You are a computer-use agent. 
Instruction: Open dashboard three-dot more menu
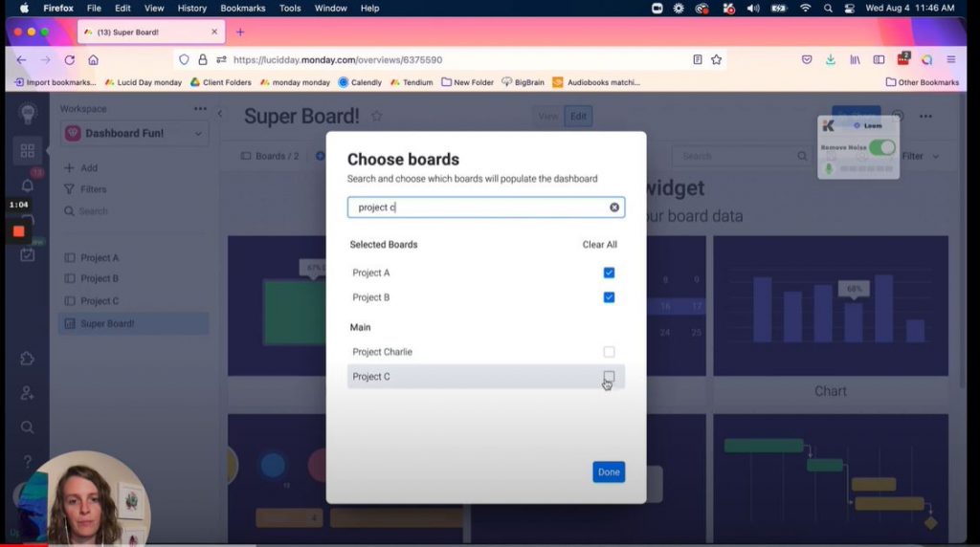point(925,116)
